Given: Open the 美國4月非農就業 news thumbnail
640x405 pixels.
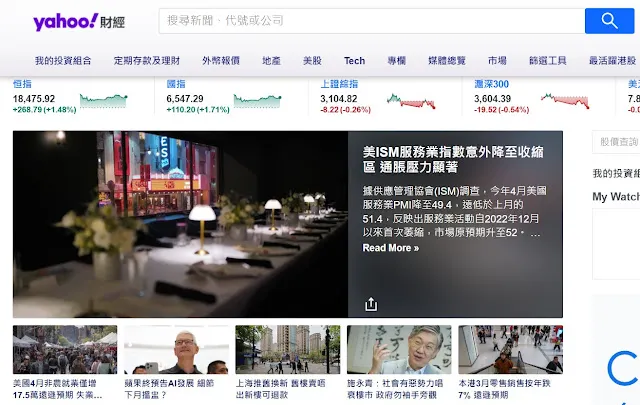Looking at the screenshot, I should click(x=65, y=349).
